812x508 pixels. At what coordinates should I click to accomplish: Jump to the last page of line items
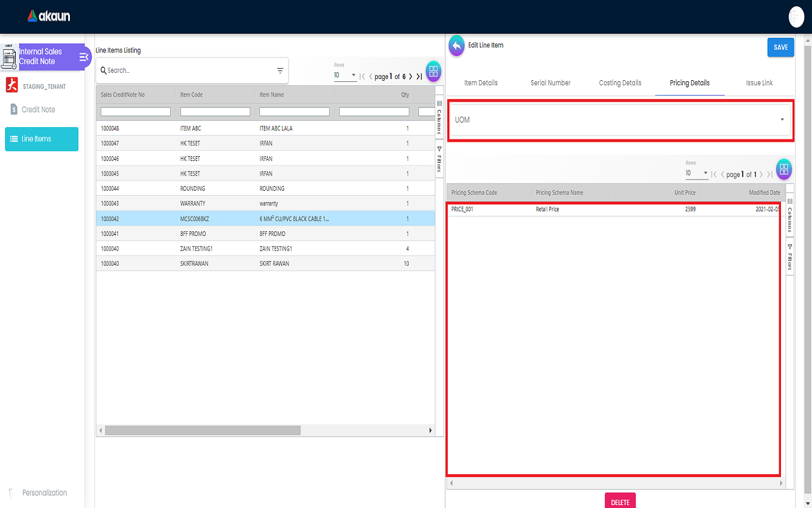[x=420, y=76]
